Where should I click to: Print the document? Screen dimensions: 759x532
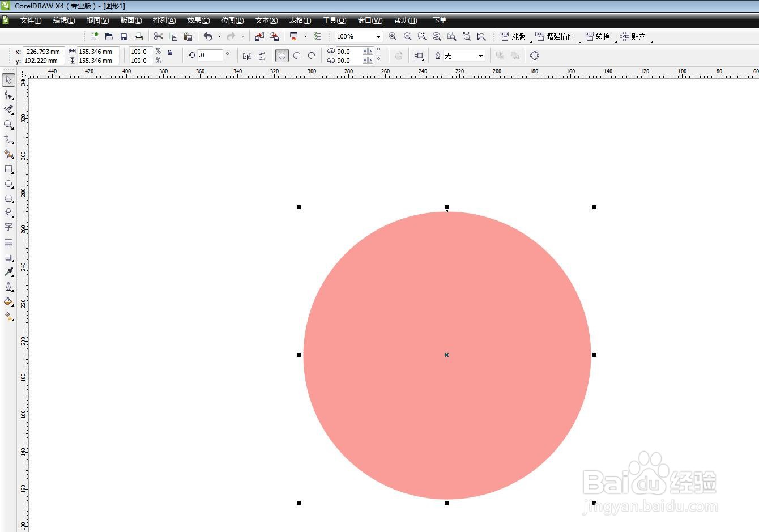click(138, 36)
